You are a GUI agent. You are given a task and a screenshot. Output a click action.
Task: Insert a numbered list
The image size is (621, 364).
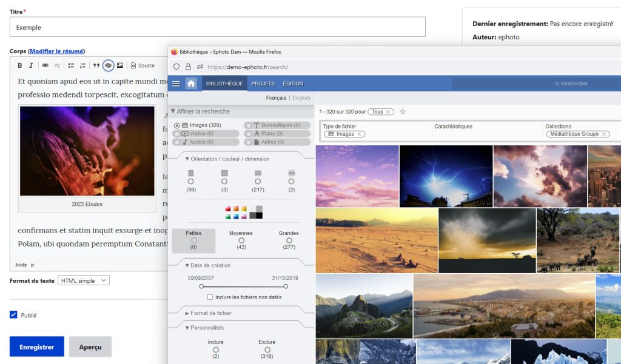[82, 65]
